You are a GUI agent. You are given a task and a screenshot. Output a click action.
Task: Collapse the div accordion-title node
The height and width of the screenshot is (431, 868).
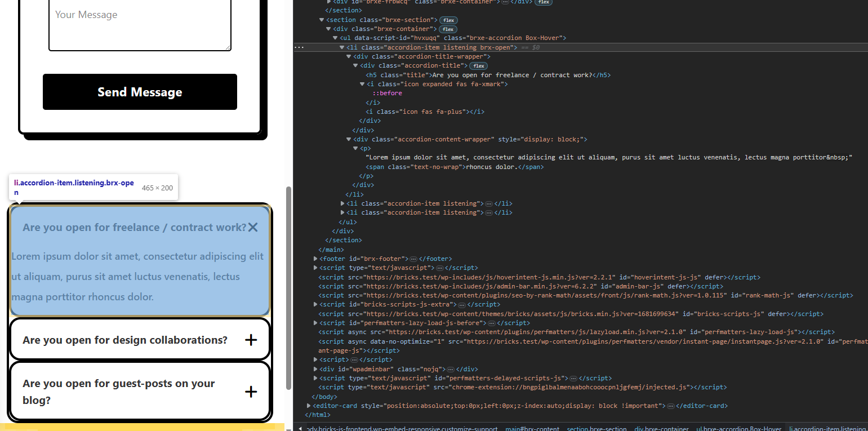(x=355, y=66)
